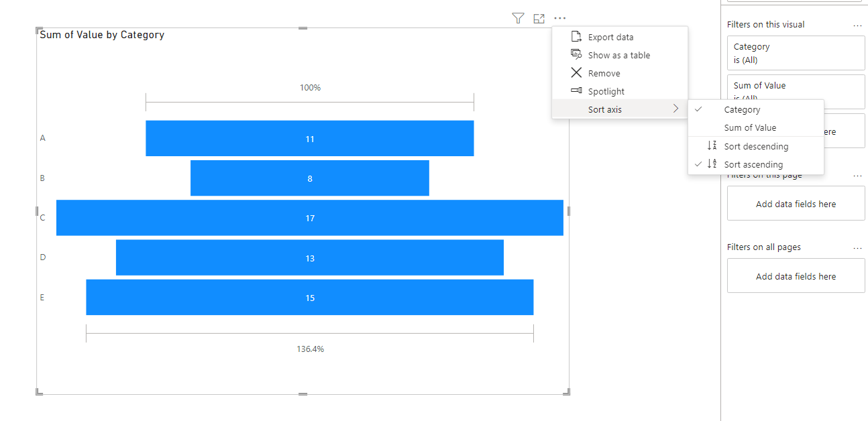This screenshot has height=421, width=868.
Task: Click category axis label A
Action: click(42, 138)
